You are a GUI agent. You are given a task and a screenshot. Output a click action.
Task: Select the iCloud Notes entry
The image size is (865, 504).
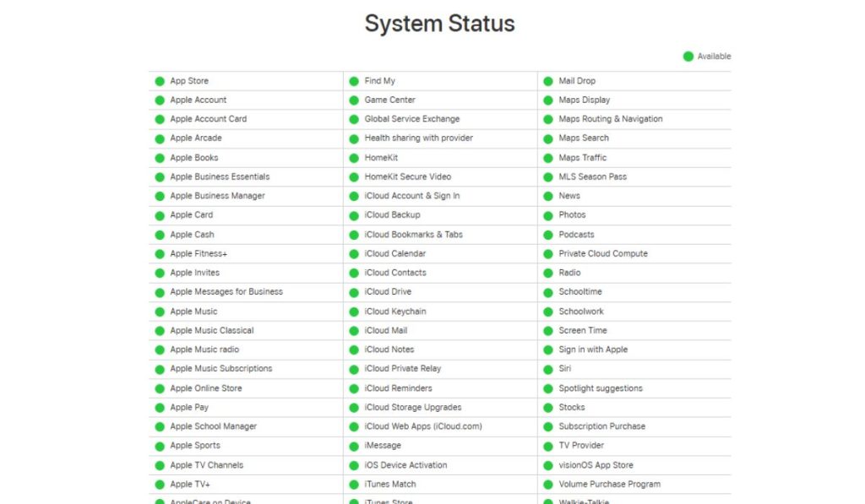pyautogui.click(x=389, y=350)
